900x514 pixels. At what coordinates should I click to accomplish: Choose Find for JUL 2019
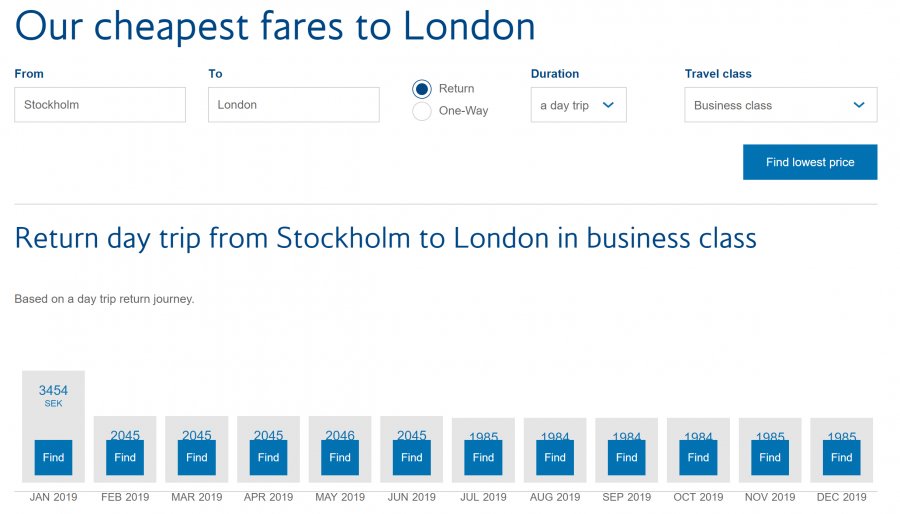[484, 457]
